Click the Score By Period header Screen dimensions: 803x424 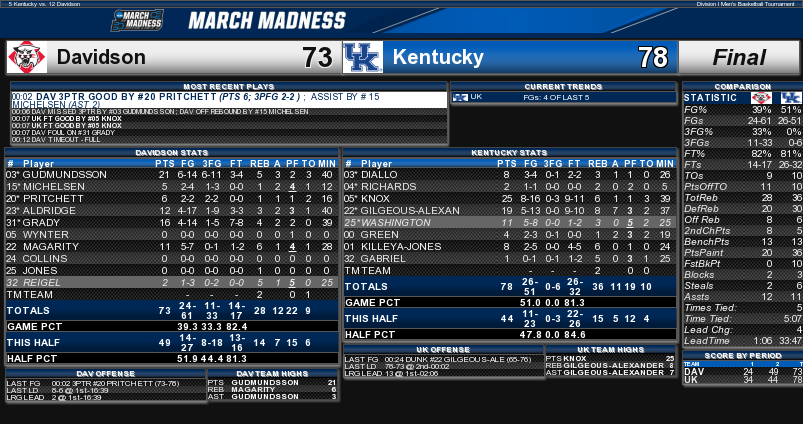point(743,355)
